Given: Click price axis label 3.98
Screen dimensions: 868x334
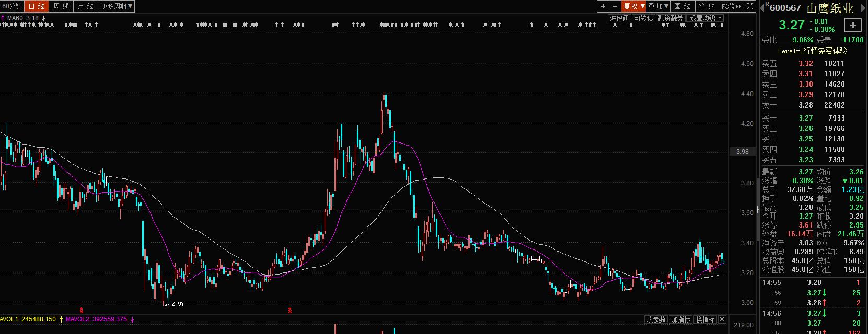Looking at the screenshot, I should pyautogui.click(x=742, y=152).
